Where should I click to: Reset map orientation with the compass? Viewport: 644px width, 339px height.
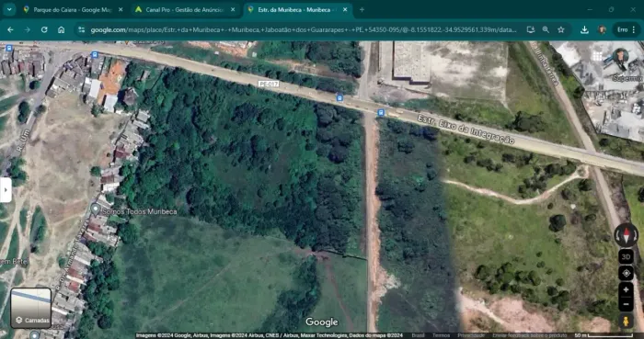(626, 235)
